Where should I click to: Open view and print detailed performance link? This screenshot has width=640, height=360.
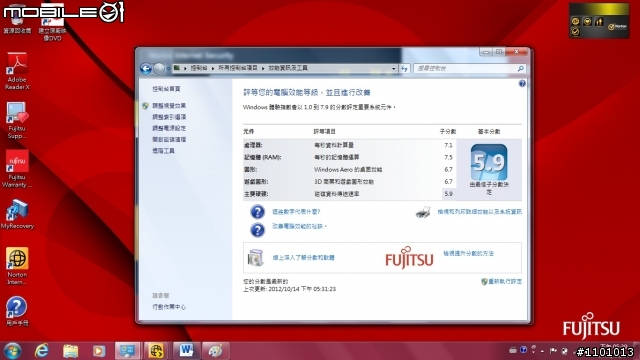tap(480, 212)
